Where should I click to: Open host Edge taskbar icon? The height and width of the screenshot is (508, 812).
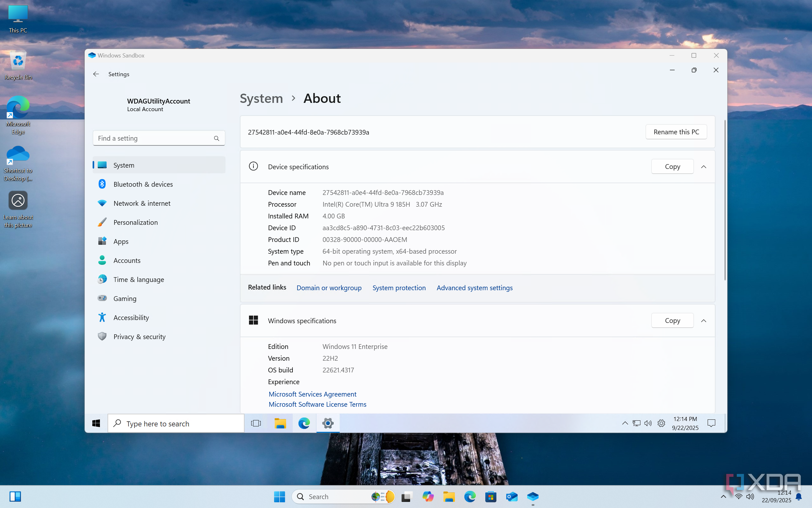click(470, 497)
